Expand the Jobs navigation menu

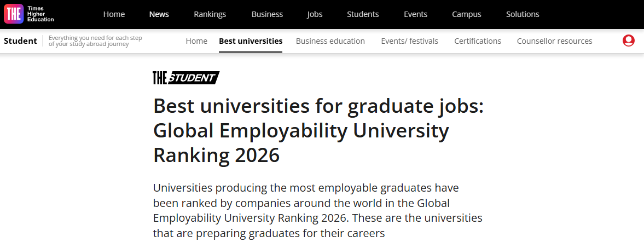[315, 14]
